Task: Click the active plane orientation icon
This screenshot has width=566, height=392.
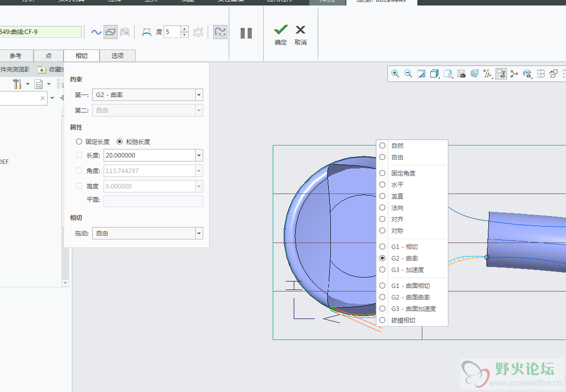Action: [x=553, y=73]
